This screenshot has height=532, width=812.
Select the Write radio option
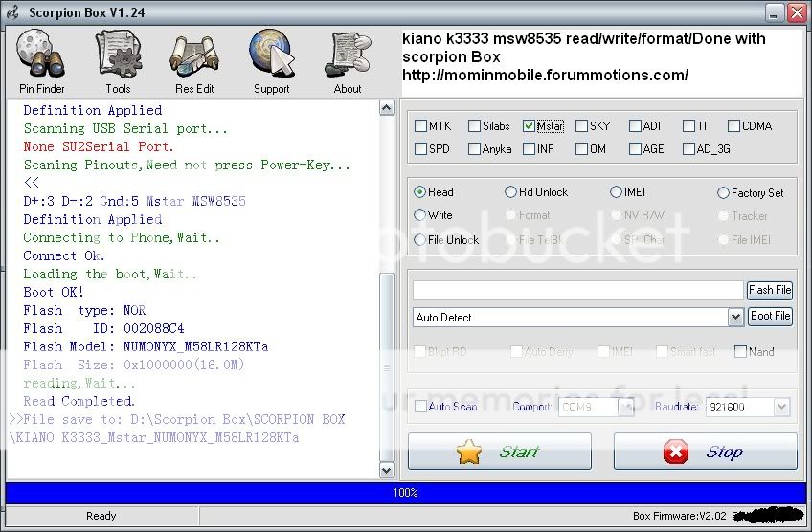pyautogui.click(x=419, y=214)
